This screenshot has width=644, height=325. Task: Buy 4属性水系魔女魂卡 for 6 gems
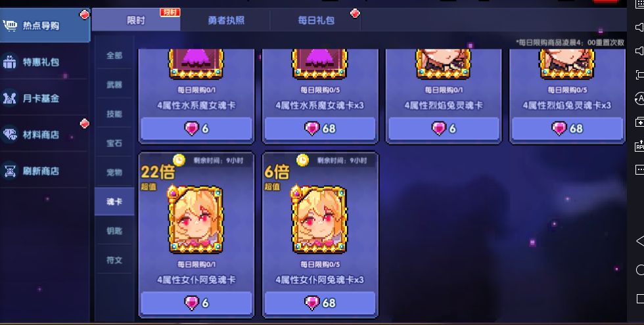196,129
